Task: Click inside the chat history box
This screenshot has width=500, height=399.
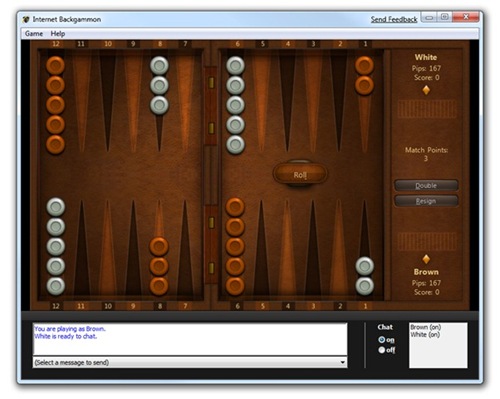Action: point(190,339)
